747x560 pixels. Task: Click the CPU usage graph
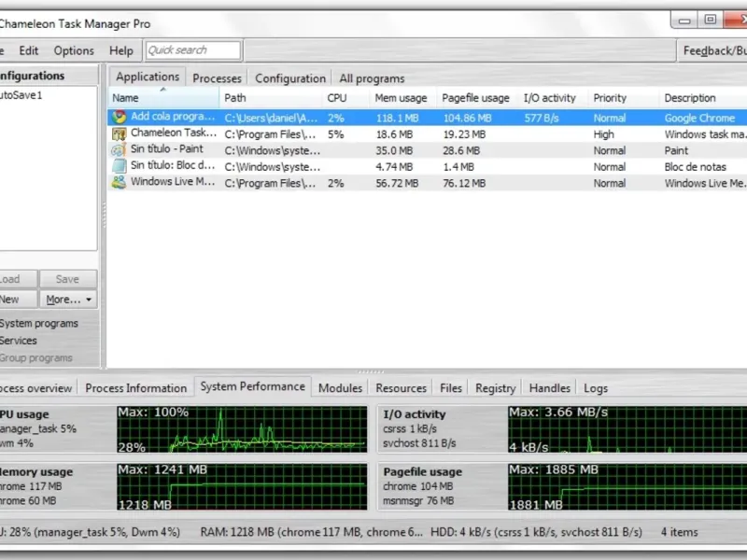(242, 429)
